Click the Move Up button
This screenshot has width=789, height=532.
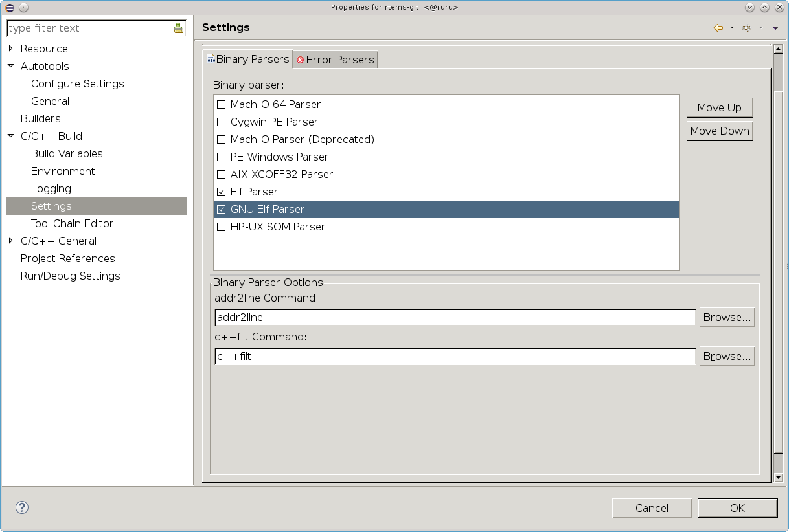click(719, 107)
